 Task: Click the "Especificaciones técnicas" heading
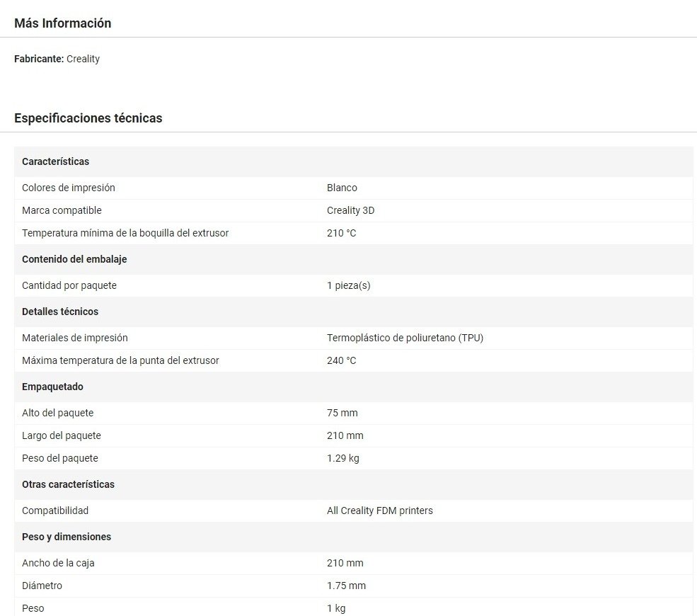(x=88, y=118)
